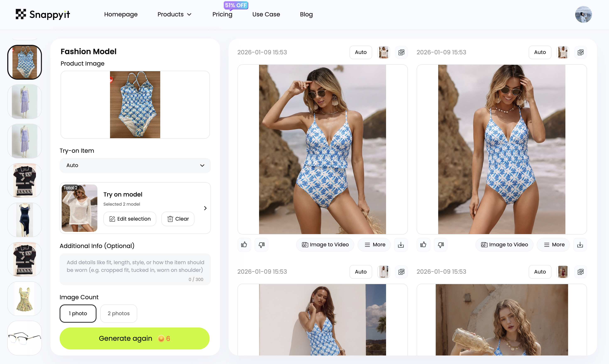Click Generate again button
Image resolution: width=609 pixels, height=364 pixels.
coord(135,338)
